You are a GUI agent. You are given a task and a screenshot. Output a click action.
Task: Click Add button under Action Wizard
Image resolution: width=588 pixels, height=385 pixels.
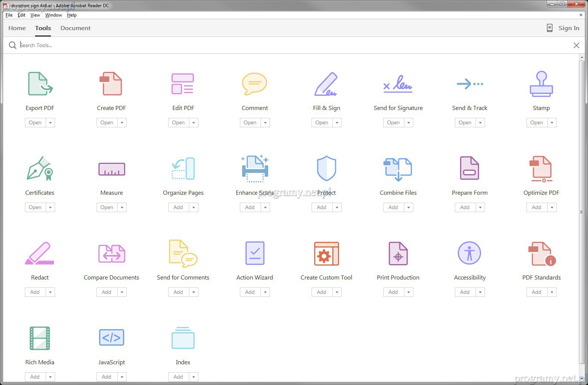tap(250, 292)
